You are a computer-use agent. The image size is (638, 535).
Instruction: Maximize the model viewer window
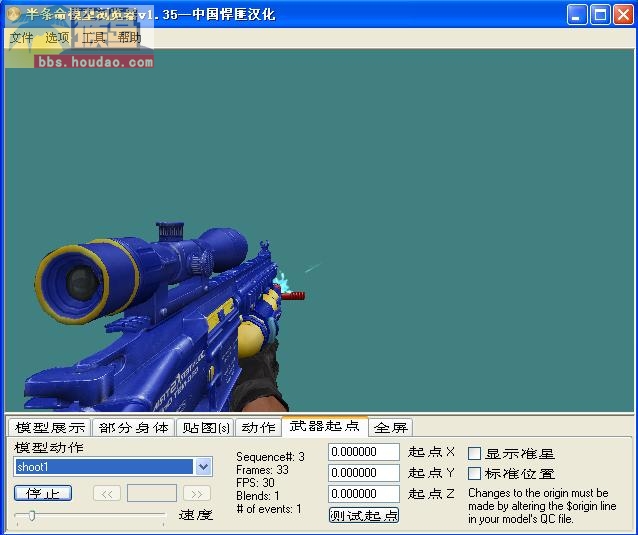(x=600, y=15)
